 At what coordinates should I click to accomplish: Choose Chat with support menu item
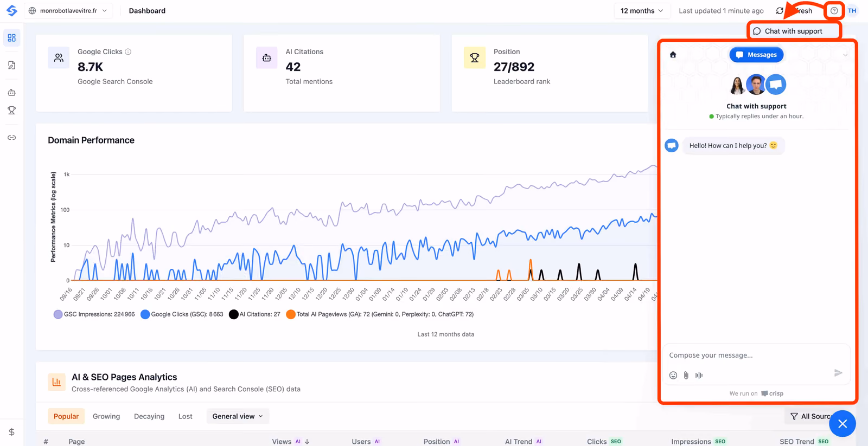(794, 31)
